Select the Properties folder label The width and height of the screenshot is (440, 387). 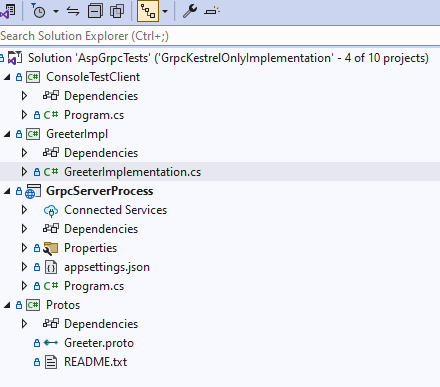point(90,248)
